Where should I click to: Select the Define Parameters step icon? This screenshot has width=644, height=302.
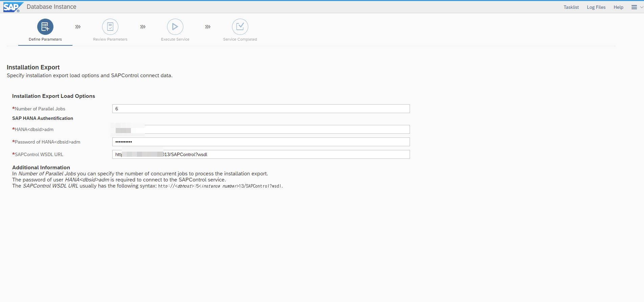45,27
